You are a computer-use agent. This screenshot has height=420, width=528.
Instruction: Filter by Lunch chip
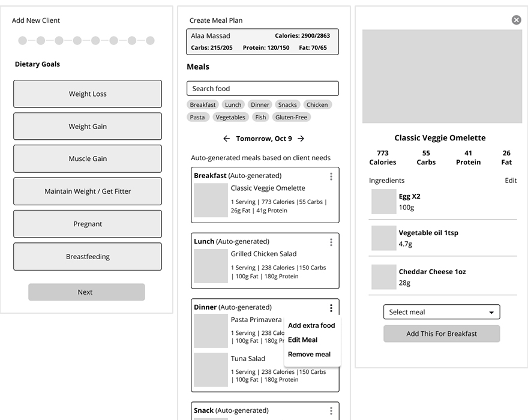[233, 105]
